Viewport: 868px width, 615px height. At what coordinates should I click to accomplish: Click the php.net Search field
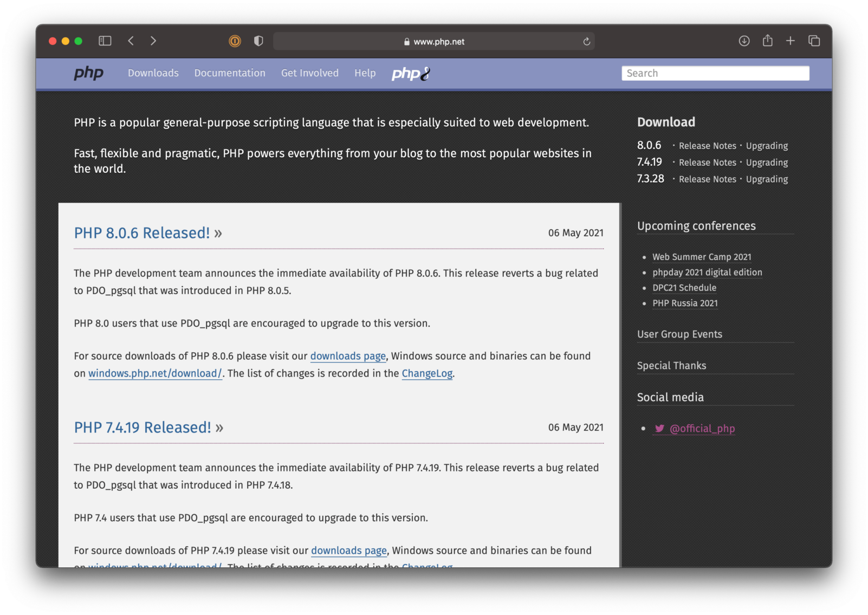click(715, 74)
